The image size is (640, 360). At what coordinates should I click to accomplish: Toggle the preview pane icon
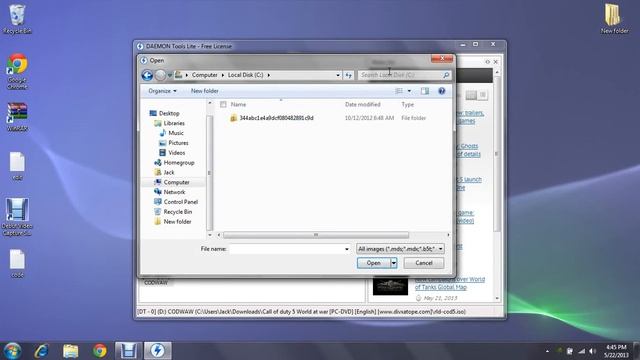tap(425, 91)
